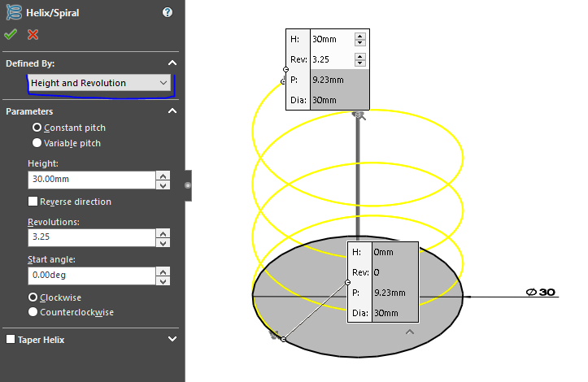Open the Height and Revolution dropdown

pyautogui.click(x=99, y=83)
